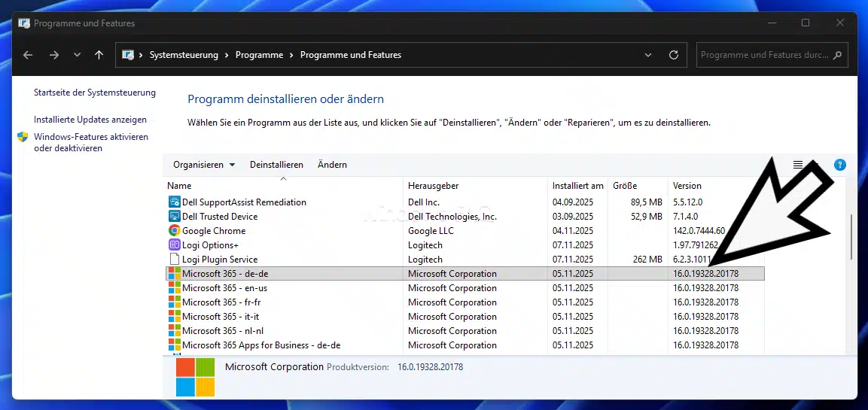
Task: Click the program list vertical scrollbar
Action: click(851, 237)
